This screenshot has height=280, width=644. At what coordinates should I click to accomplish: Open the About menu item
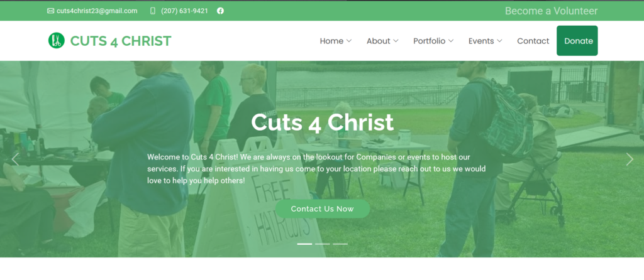tap(378, 41)
